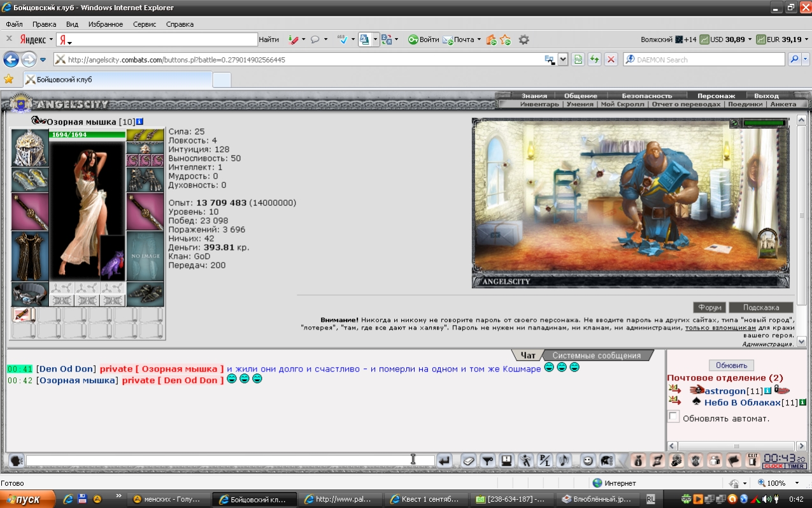Open player astrogon in list
Screen dimensions: 812x508
click(x=725, y=391)
